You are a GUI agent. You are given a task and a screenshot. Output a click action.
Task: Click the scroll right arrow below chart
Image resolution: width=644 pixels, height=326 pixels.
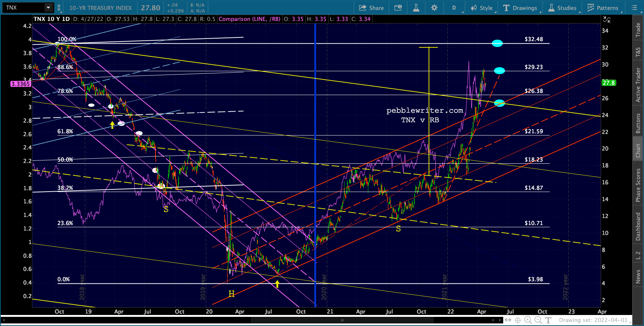point(500,320)
